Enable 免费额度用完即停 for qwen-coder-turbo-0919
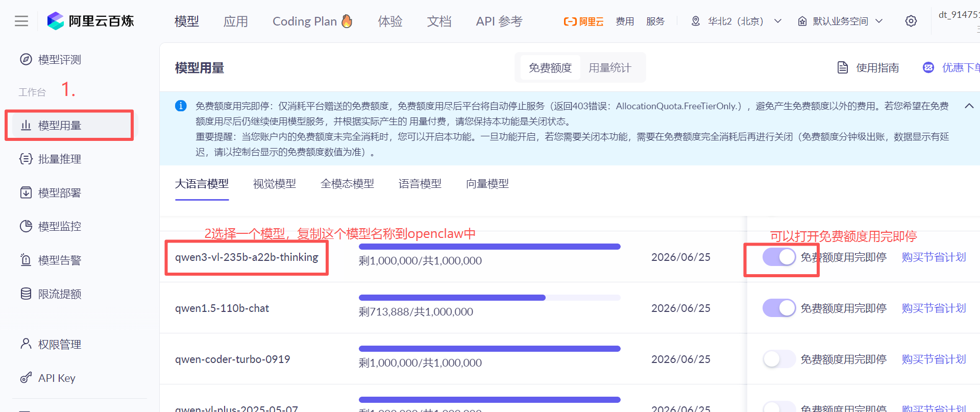Image resolution: width=980 pixels, height=412 pixels. [779, 359]
